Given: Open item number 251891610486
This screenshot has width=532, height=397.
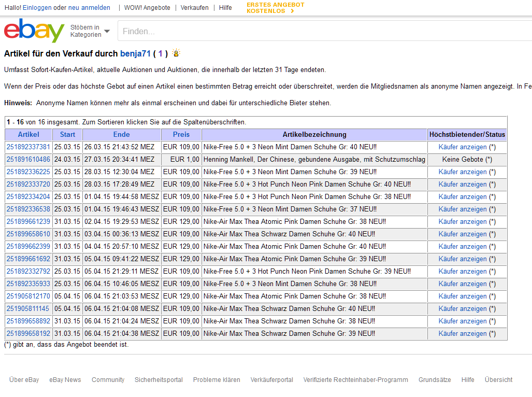Looking at the screenshot, I should point(28,160).
